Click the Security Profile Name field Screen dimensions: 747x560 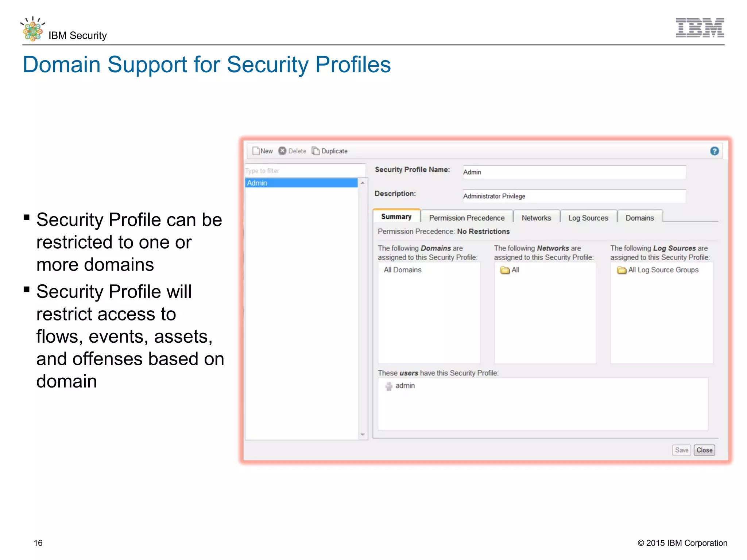point(574,172)
